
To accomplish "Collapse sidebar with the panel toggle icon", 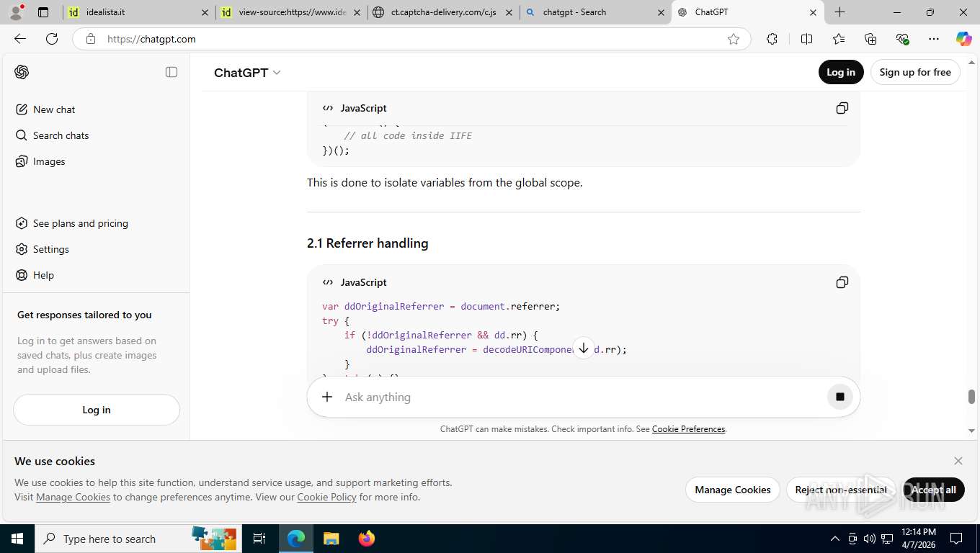I will 171,72.
